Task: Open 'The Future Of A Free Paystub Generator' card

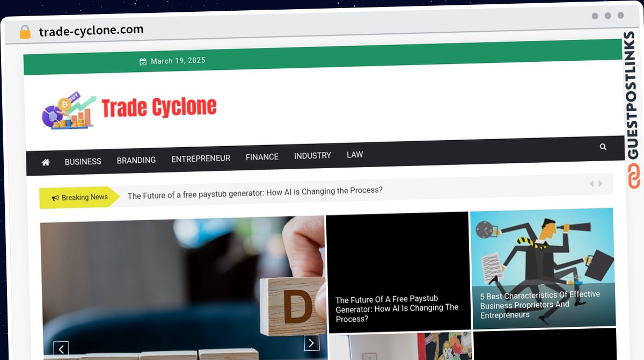Action: [x=398, y=271]
